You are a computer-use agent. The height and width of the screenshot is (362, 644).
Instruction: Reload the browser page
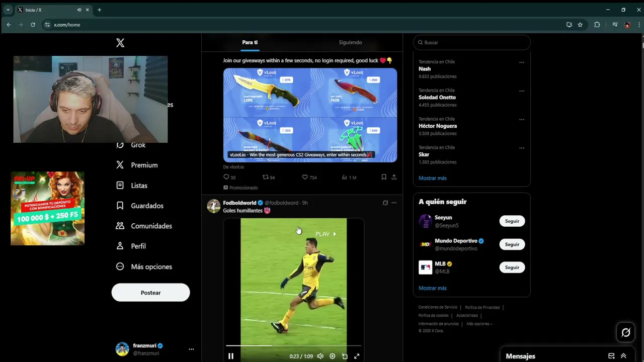(33, 25)
